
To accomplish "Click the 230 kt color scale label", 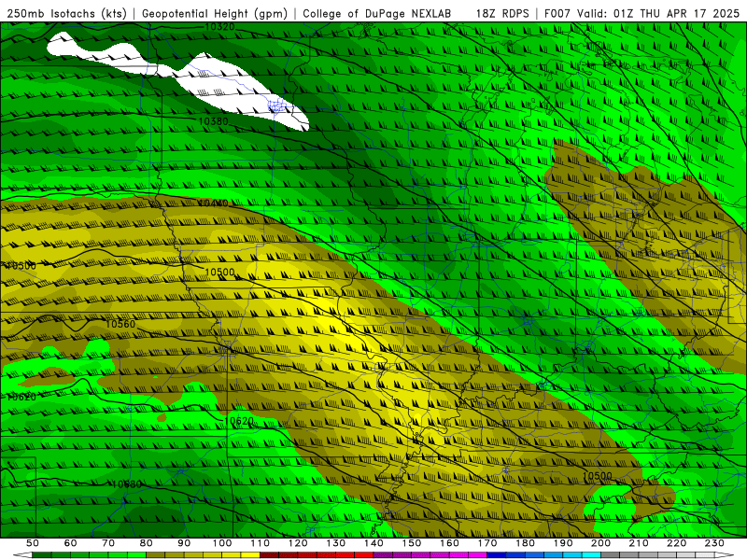I will [714, 543].
